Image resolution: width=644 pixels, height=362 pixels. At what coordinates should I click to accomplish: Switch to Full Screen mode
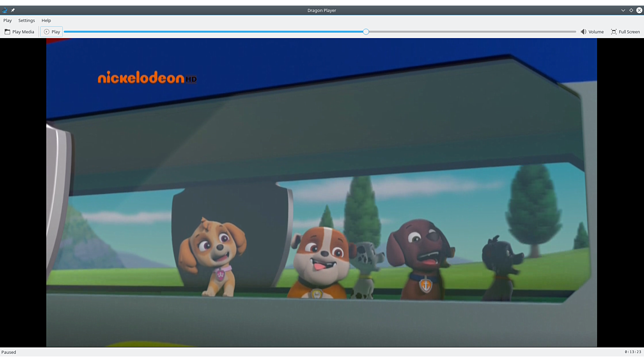point(625,32)
